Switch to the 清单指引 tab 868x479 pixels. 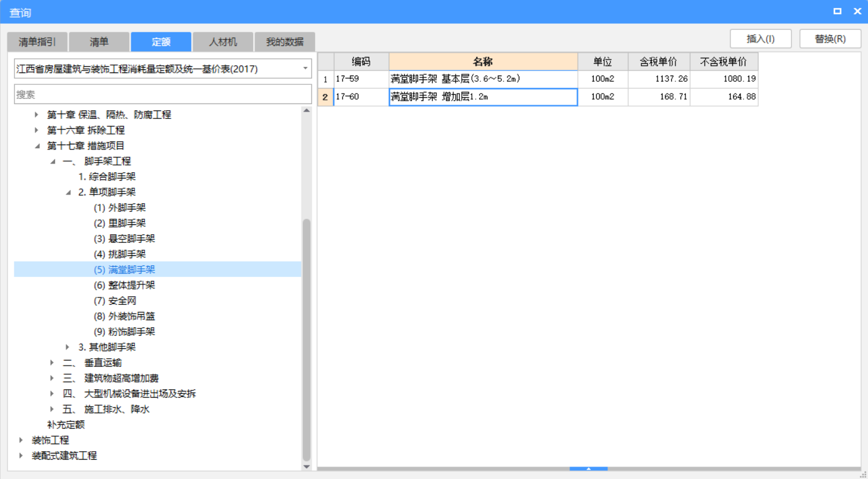click(x=37, y=42)
